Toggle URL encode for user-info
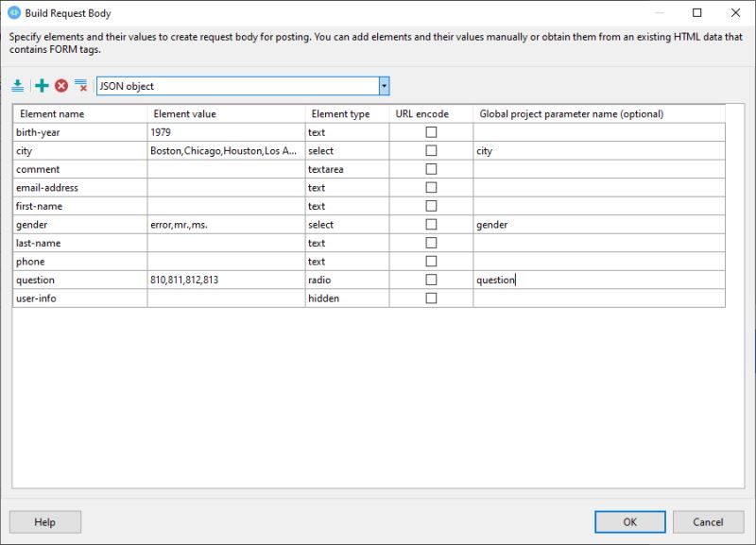Image resolution: width=756 pixels, height=545 pixels. pyautogui.click(x=431, y=298)
